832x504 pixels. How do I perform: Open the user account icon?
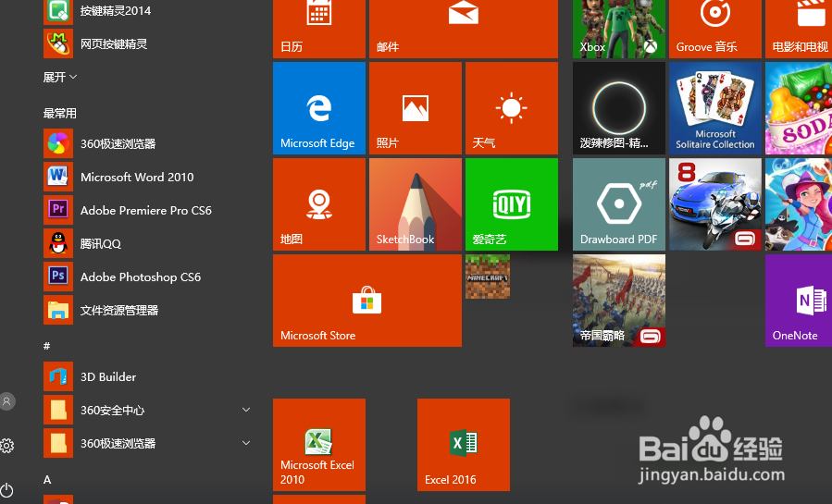click(6, 401)
